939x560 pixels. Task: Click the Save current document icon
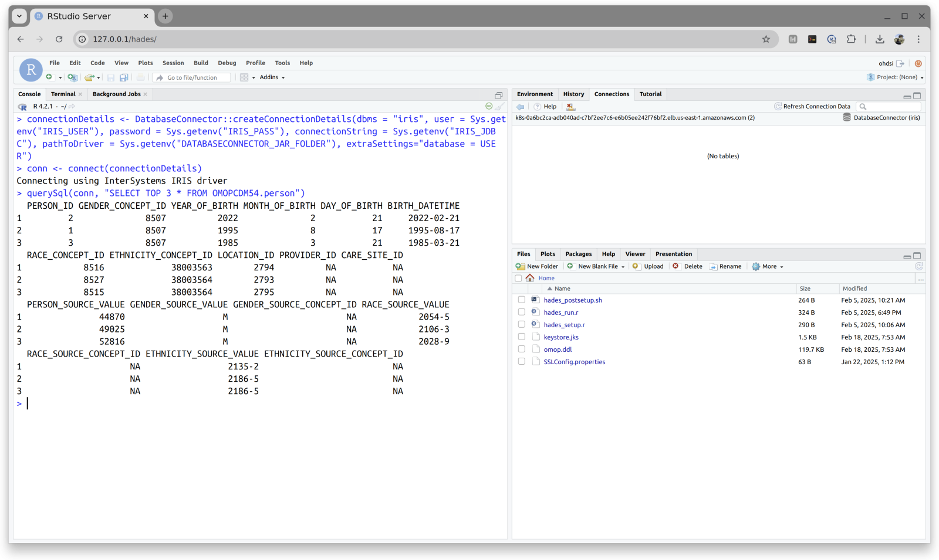pyautogui.click(x=111, y=77)
